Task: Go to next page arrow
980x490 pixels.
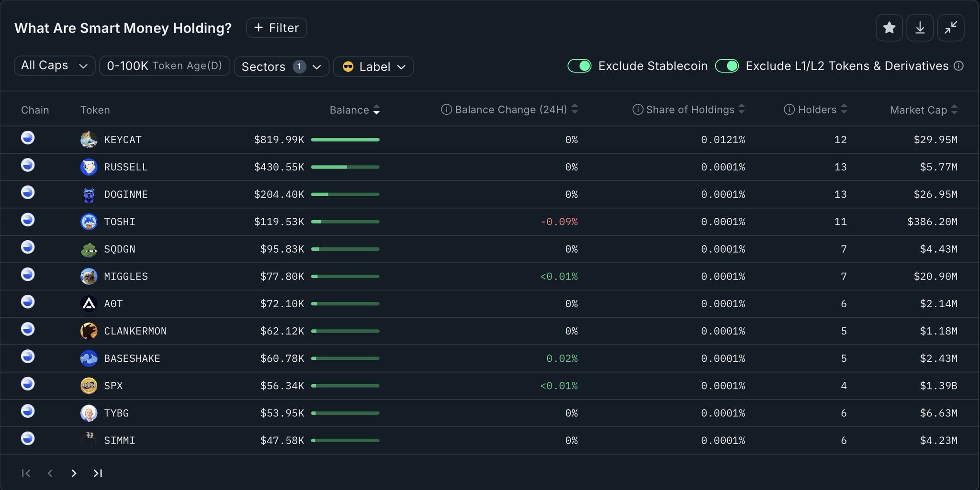Action: click(x=74, y=473)
